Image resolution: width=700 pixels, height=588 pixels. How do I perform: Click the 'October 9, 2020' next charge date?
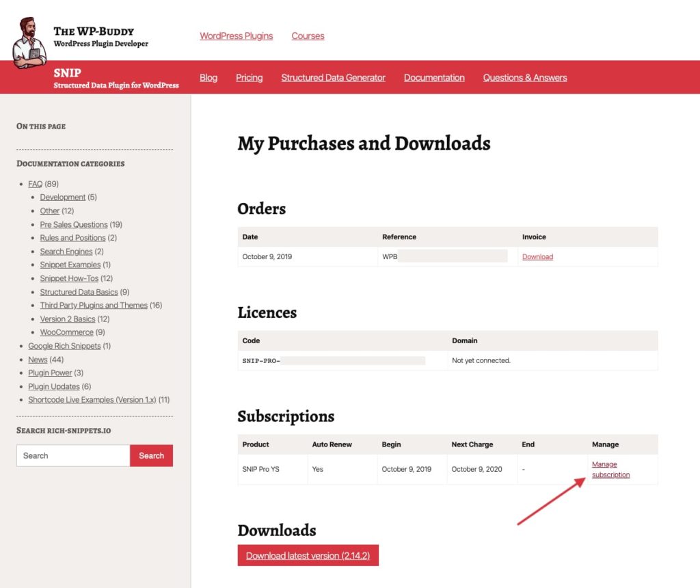pyautogui.click(x=476, y=469)
